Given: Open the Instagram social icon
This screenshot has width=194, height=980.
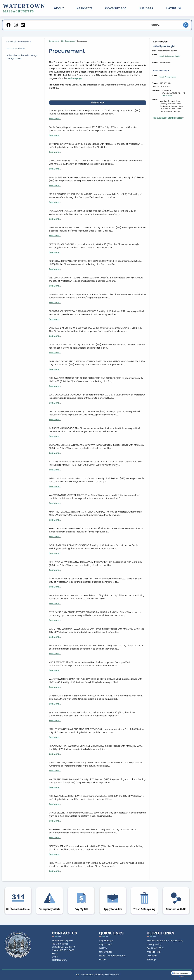Looking at the screenshot, I should point(16,25).
